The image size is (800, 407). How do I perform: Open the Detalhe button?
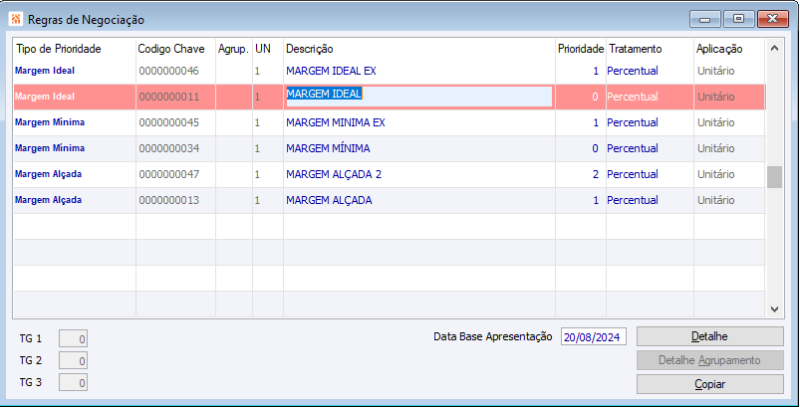710,337
